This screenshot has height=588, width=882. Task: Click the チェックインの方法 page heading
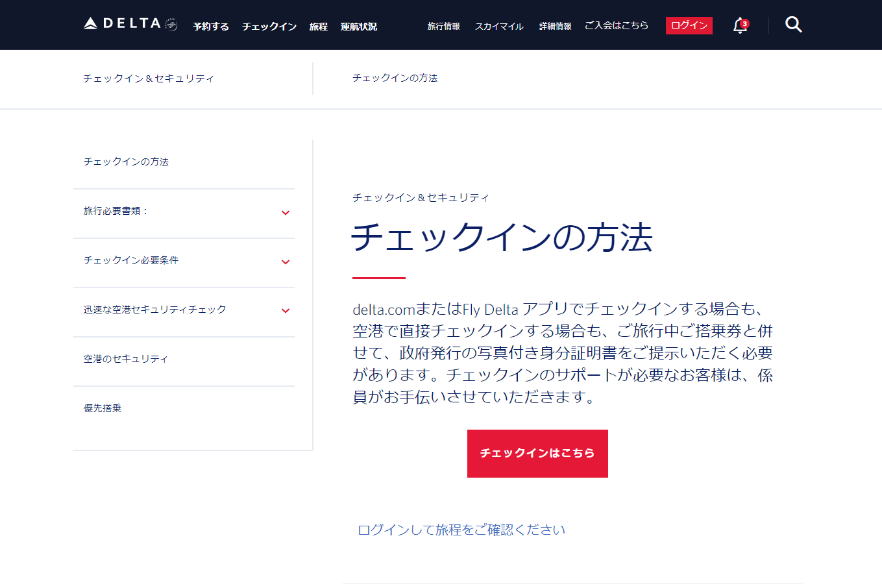click(x=502, y=237)
